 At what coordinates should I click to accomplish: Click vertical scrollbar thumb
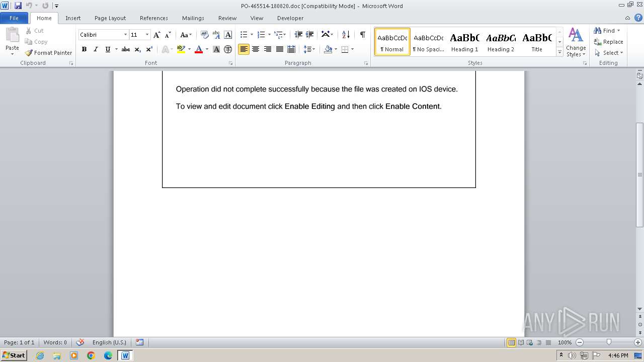coord(640,174)
